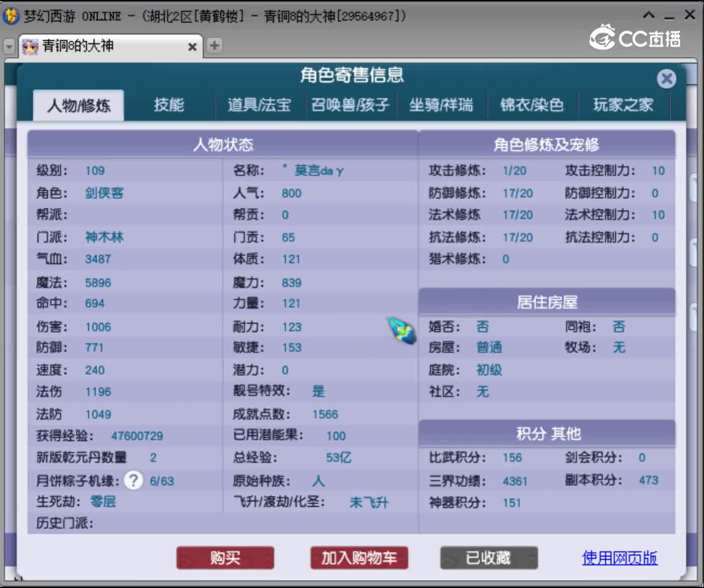Click the 伤害 value 1006
Viewport: 704px width, 588px height.
click(98, 327)
